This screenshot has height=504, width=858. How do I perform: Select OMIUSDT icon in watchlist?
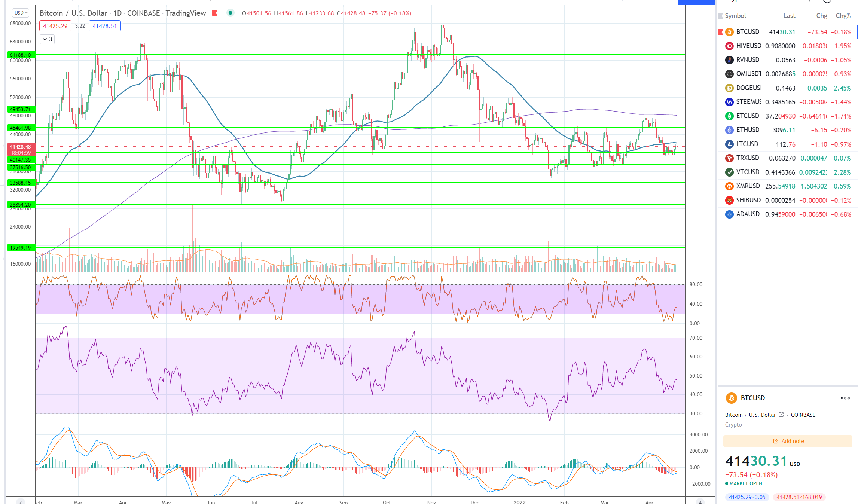[x=729, y=74]
